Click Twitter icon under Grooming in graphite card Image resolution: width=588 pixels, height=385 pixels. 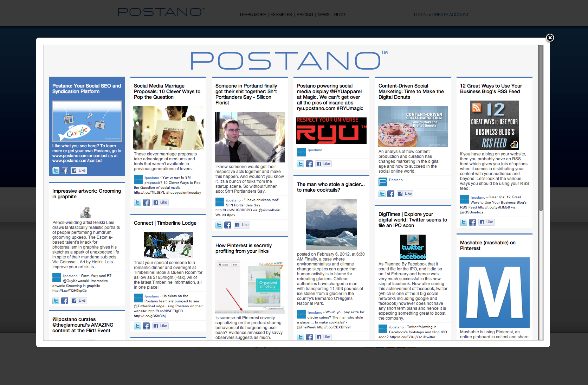[56, 301]
